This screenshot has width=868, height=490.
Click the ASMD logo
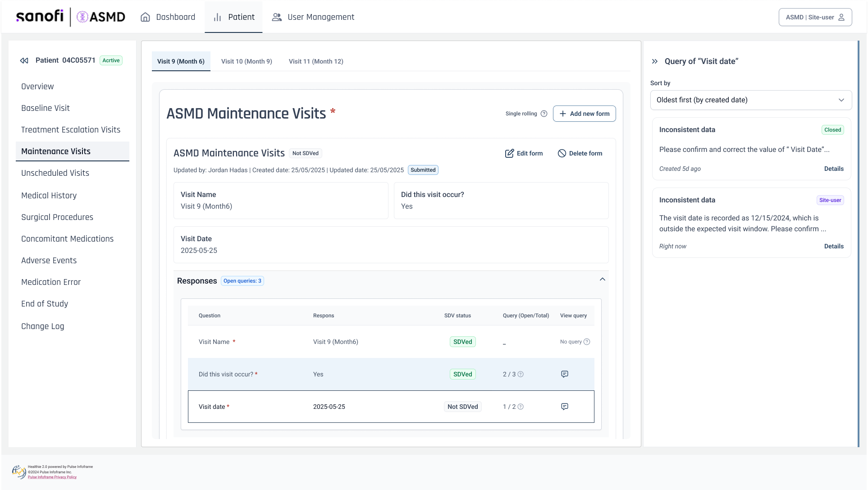(101, 17)
